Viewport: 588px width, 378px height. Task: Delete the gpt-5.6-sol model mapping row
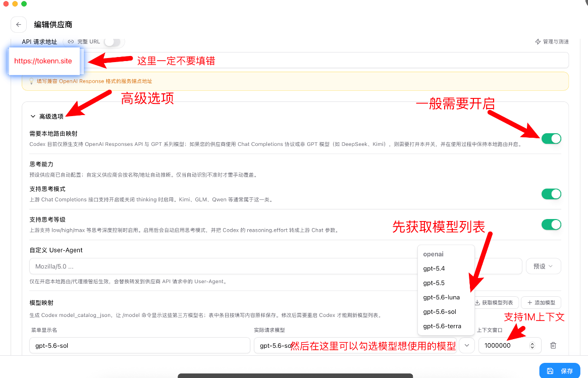553,345
